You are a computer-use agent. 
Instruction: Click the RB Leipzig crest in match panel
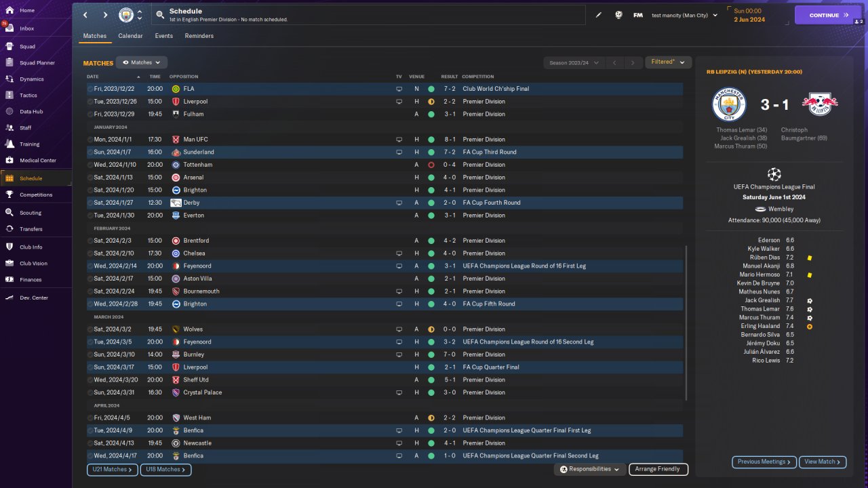[820, 104]
